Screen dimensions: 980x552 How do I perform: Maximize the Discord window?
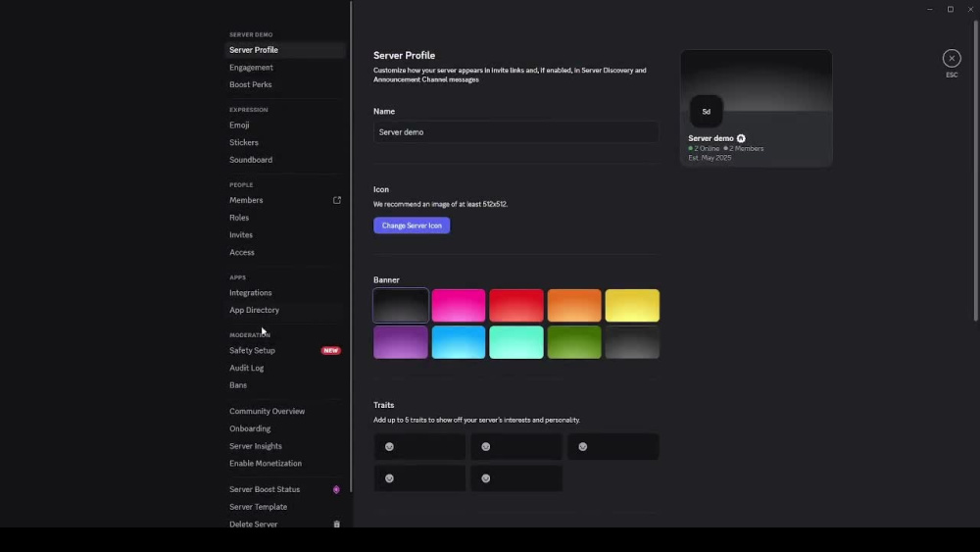(950, 9)
